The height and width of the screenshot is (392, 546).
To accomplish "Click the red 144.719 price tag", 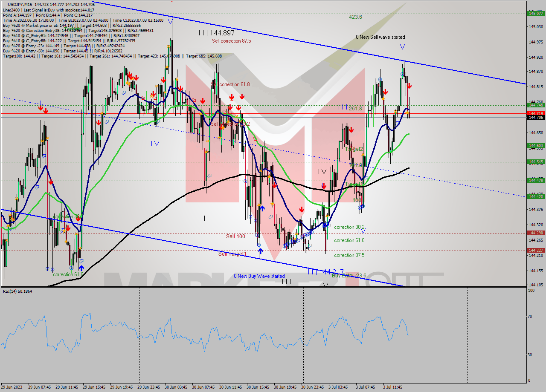I will click(x=536, y=113).
